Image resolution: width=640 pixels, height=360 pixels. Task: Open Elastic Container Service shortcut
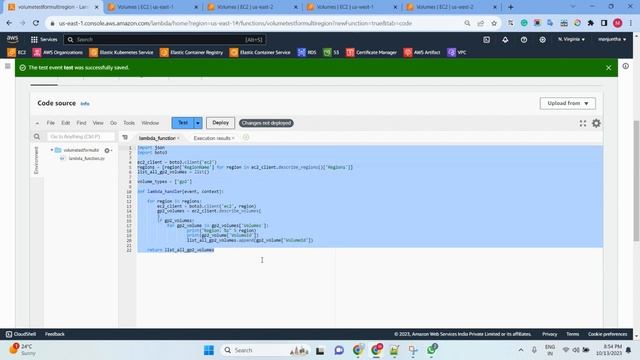[x=260, y=52]
